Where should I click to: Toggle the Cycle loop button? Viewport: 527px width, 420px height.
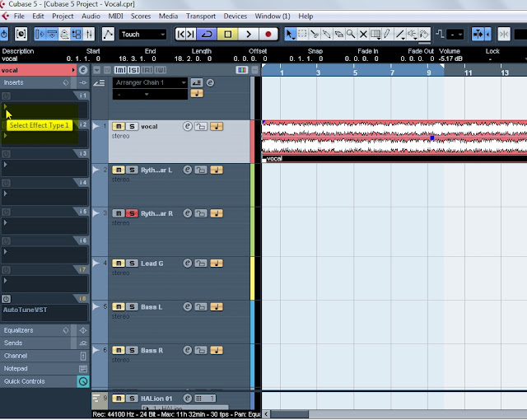point(207,35)
